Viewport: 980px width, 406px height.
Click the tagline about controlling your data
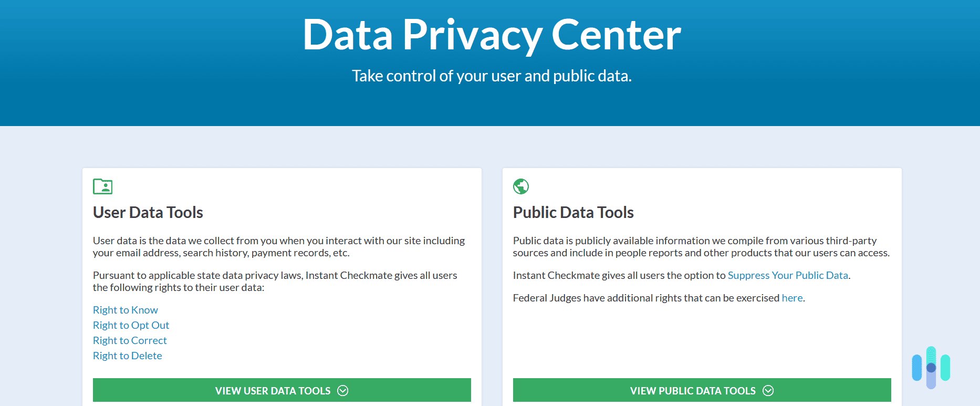492,76
